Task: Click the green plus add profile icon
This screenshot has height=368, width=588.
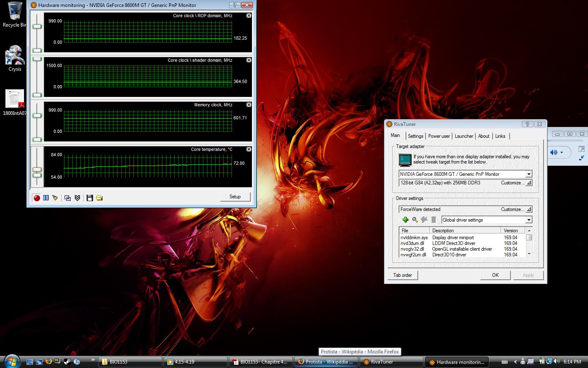Action: tap(405, 220)
